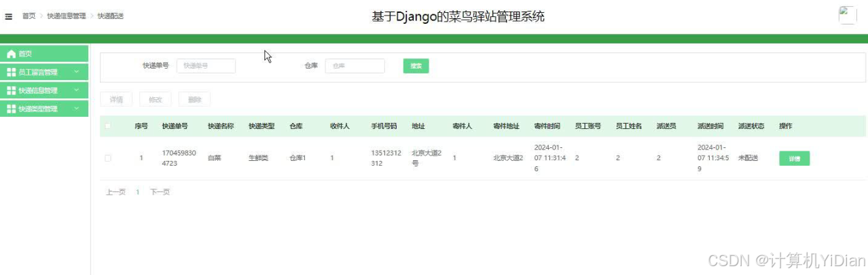The width and height of the screenshot is (868, 275).
Task: Click the 手机号码 column header
Action: point(384,126)
